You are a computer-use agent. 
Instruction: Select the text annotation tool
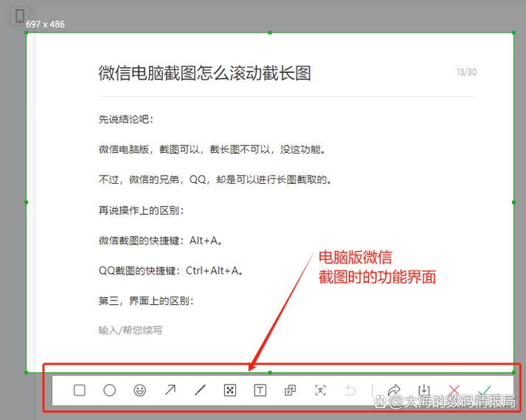(260, 390)
